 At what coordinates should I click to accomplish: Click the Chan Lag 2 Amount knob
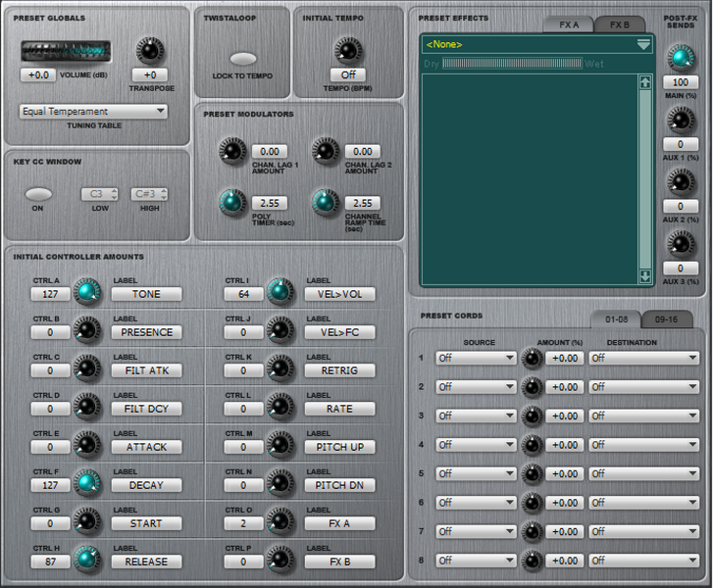coord(326,151)
